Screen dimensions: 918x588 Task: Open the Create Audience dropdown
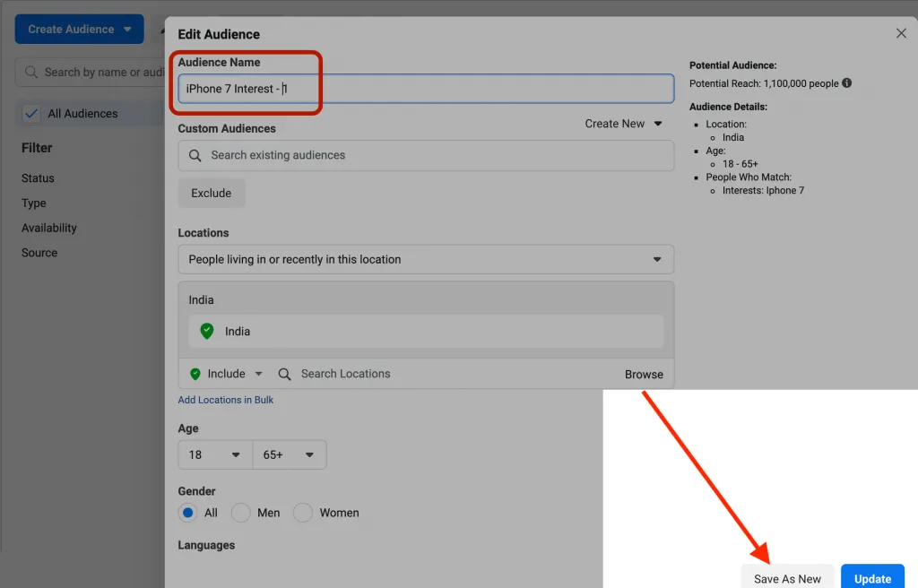79,30
